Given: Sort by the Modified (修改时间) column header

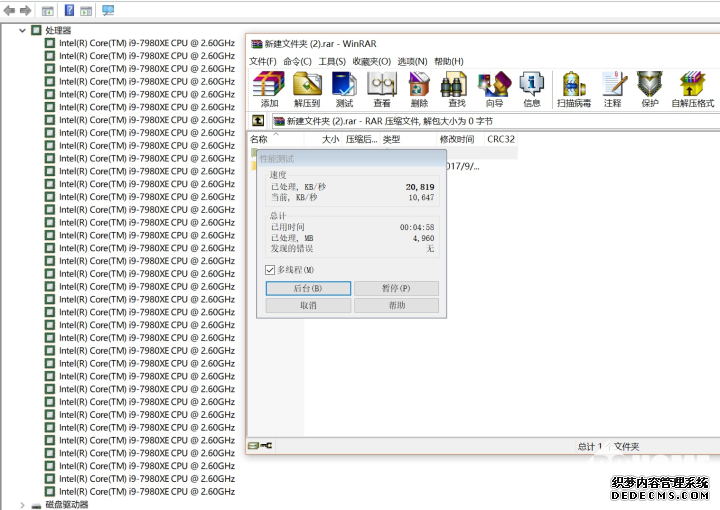Looking at the screenshot, I should [x=459, y=139].
